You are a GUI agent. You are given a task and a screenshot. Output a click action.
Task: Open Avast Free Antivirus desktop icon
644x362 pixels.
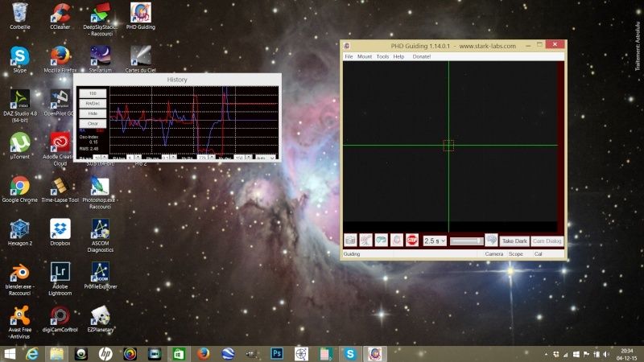(19, 323)
